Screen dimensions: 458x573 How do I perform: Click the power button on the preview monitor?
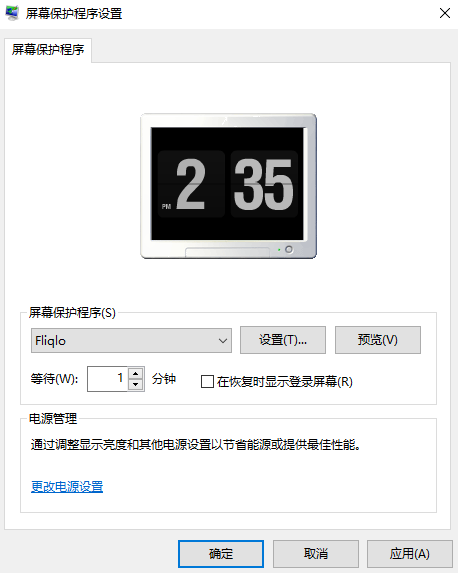point(289,249)
